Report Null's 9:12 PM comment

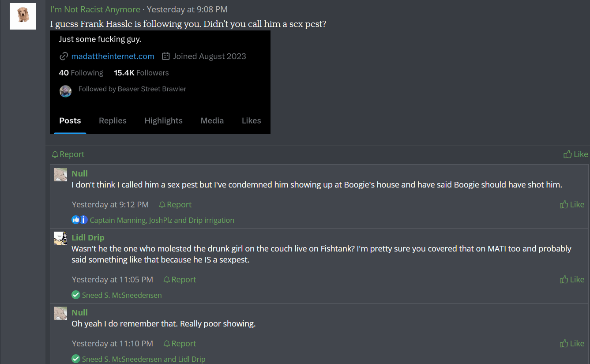coord(175,204)
